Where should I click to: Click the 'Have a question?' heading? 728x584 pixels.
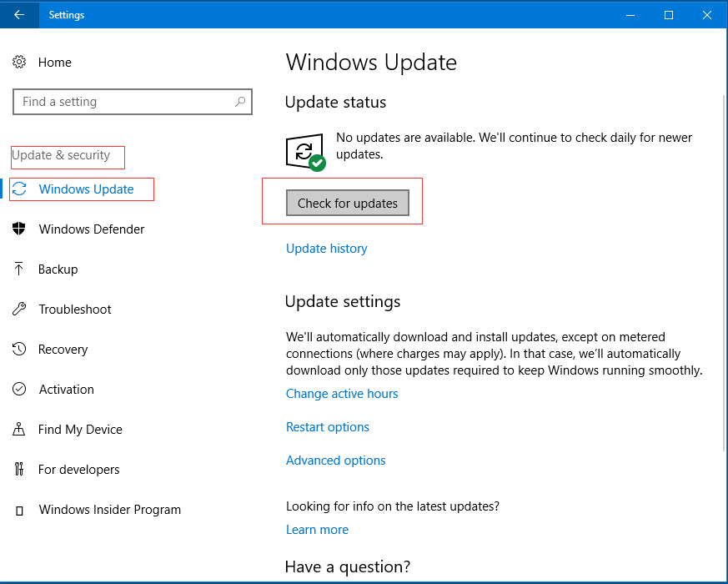click(x=348, y=566)
